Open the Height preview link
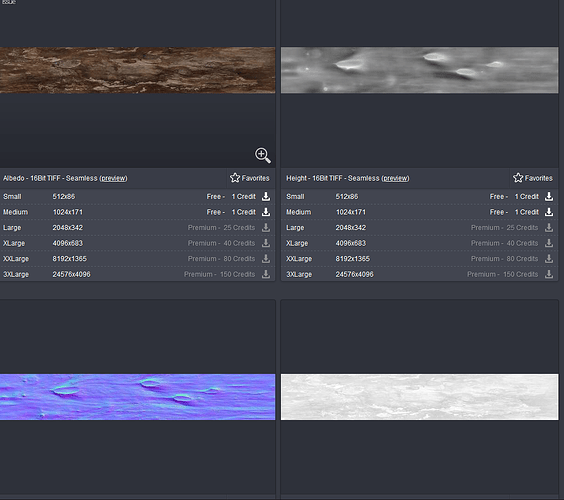This screenshot has height=500, width=564. point(395,178)
